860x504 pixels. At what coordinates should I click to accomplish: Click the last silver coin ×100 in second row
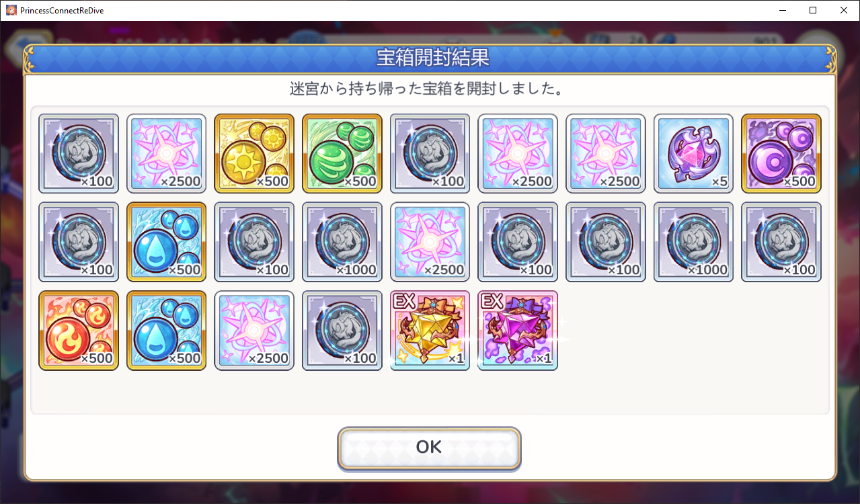pos(781,242)
